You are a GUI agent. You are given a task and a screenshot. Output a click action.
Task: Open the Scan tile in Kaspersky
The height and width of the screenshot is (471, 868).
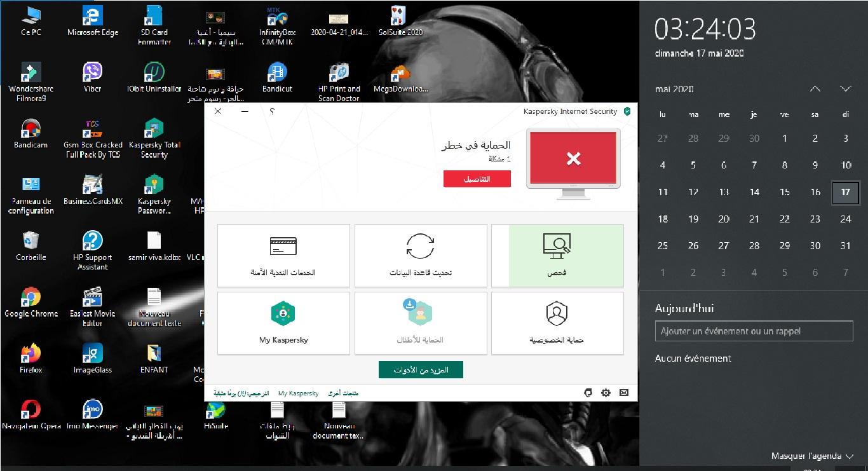pyautogui.click(x=557, y=255)
